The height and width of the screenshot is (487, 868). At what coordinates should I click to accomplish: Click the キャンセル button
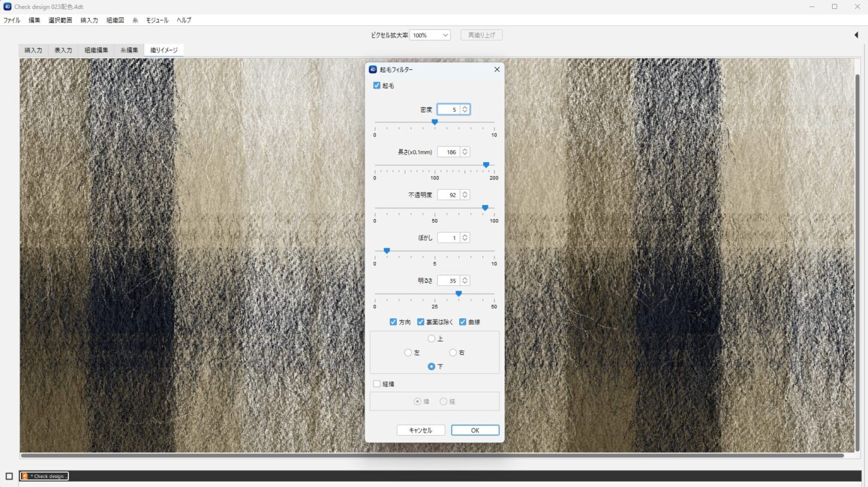tap(421, 430)
